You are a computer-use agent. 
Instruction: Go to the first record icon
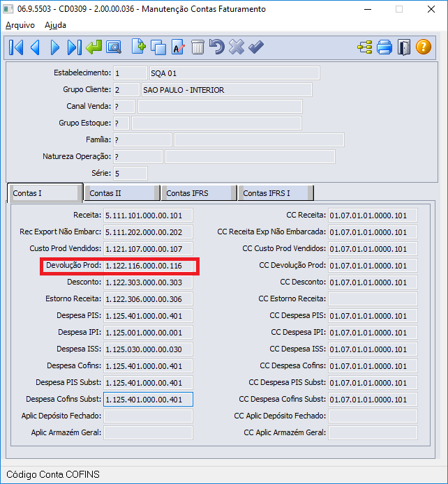pos(16,47)
